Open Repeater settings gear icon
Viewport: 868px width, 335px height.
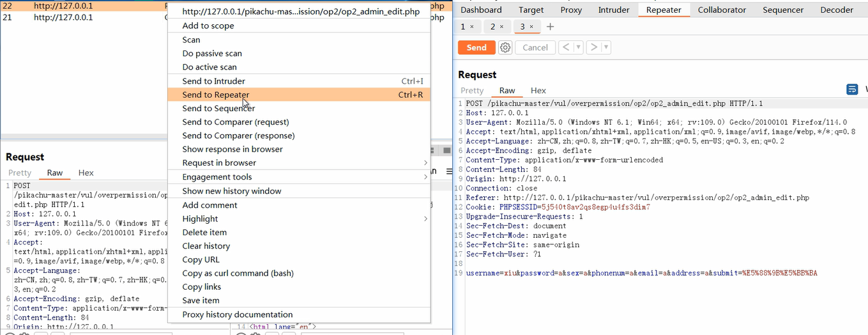[x=505, y=47]
